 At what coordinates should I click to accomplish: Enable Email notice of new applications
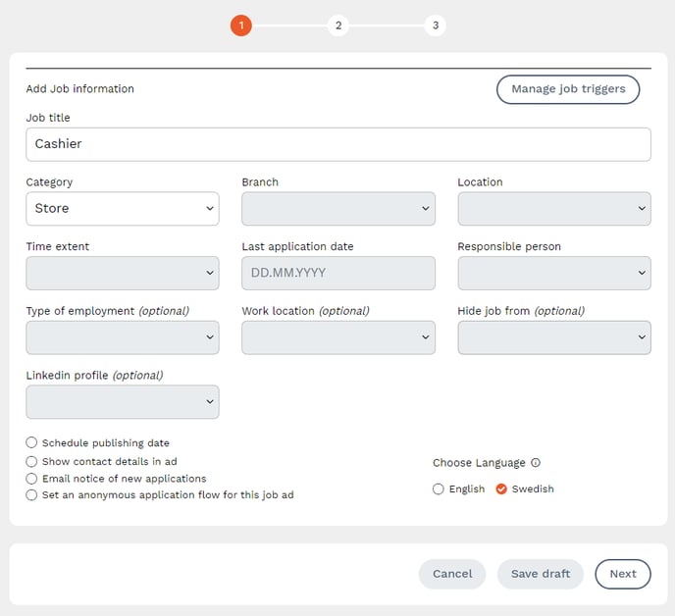pyautogui.click(x=32, y=479)
